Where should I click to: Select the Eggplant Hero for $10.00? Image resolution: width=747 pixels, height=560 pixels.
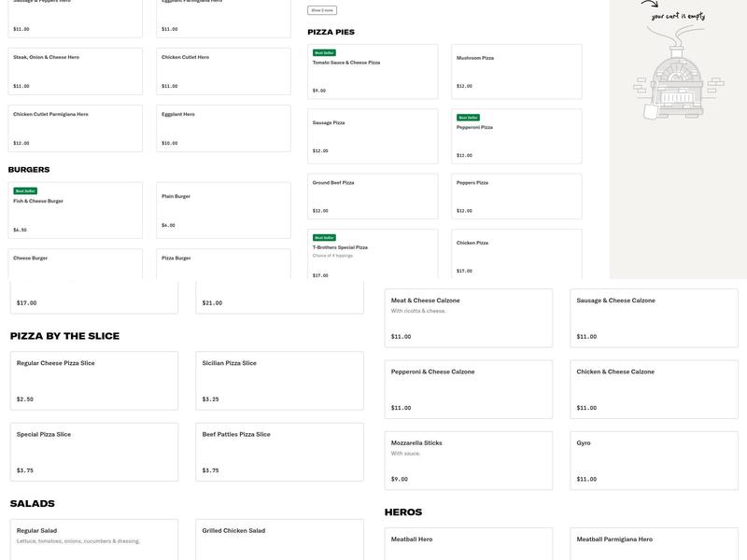tap(223, 128)
